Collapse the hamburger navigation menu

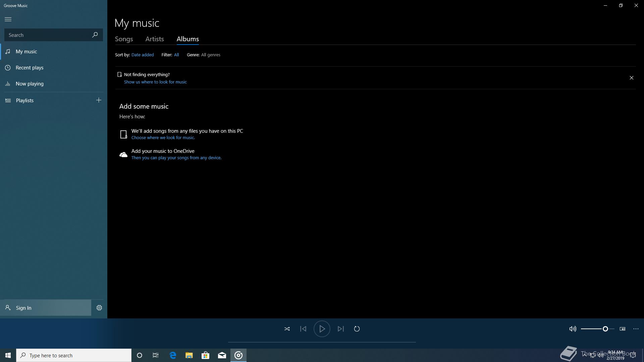point(8,19)
